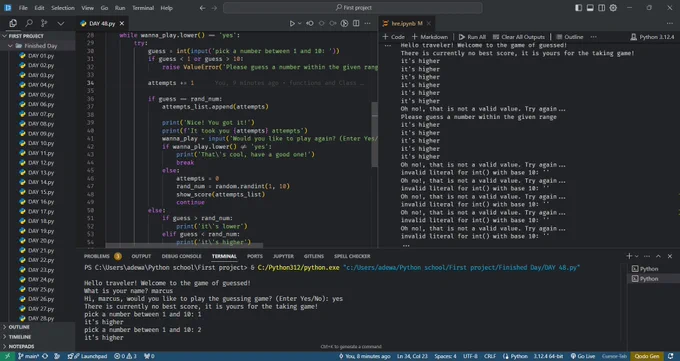Run All notebook cells
Screen dimensions: 680x361
tap(472, 37)
